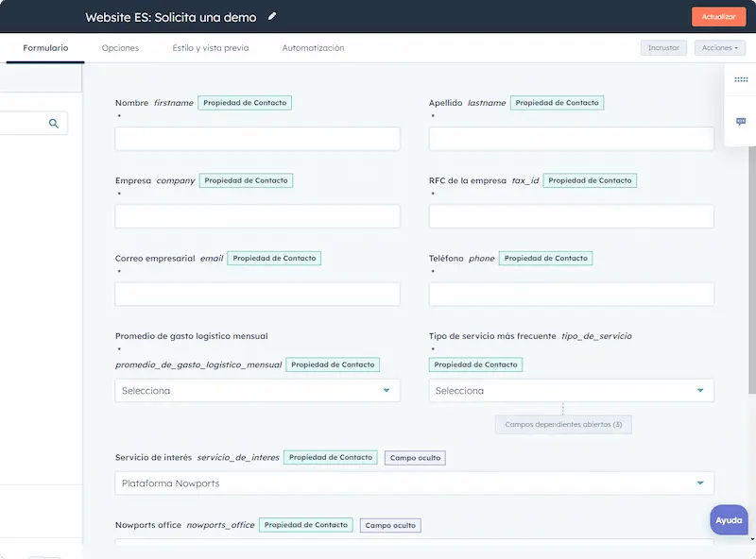Click Campos dependientes abiertos (3) button
Screen dimensions: 756x559
(563, 425)
